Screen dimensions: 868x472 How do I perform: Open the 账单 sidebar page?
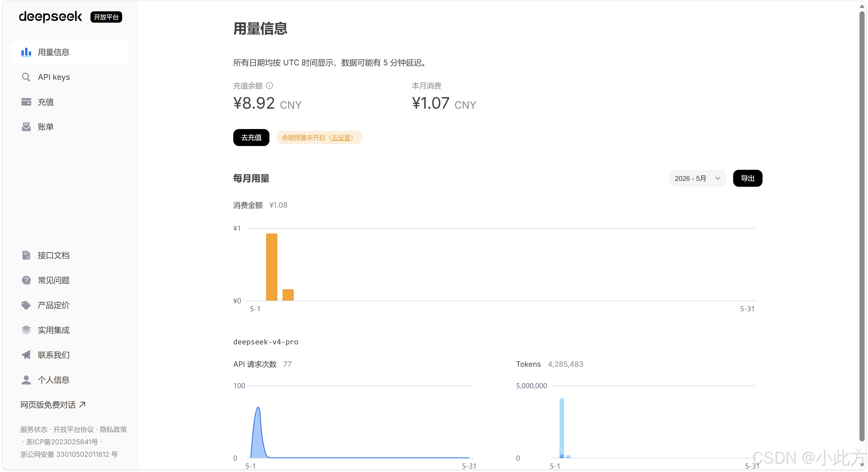[70, 127]
